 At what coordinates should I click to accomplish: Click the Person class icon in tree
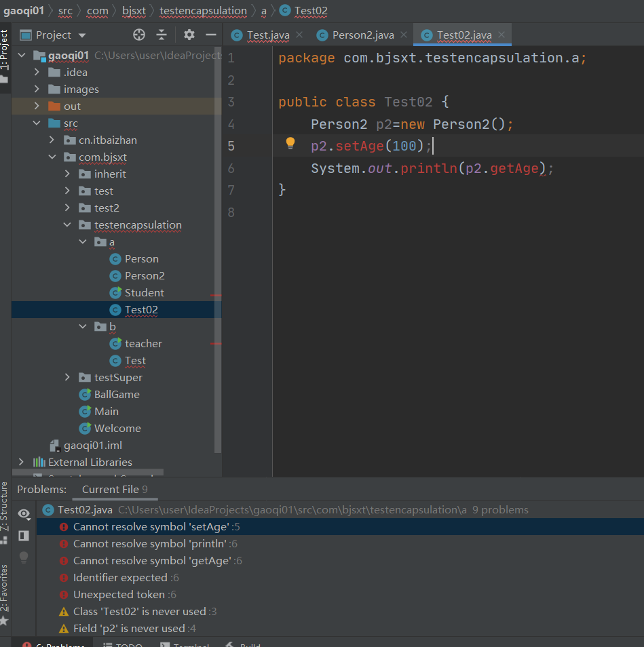pyautogui.click(x=115, y=258)
